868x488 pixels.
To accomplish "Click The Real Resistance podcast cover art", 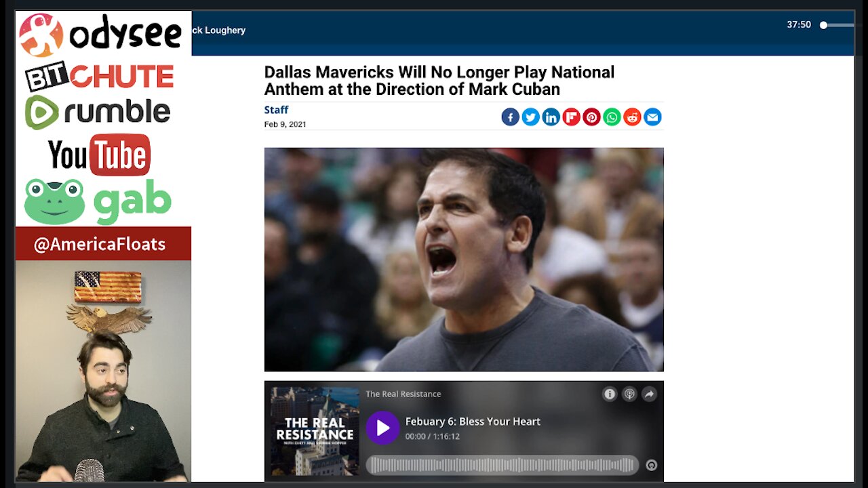I will 315,431.
